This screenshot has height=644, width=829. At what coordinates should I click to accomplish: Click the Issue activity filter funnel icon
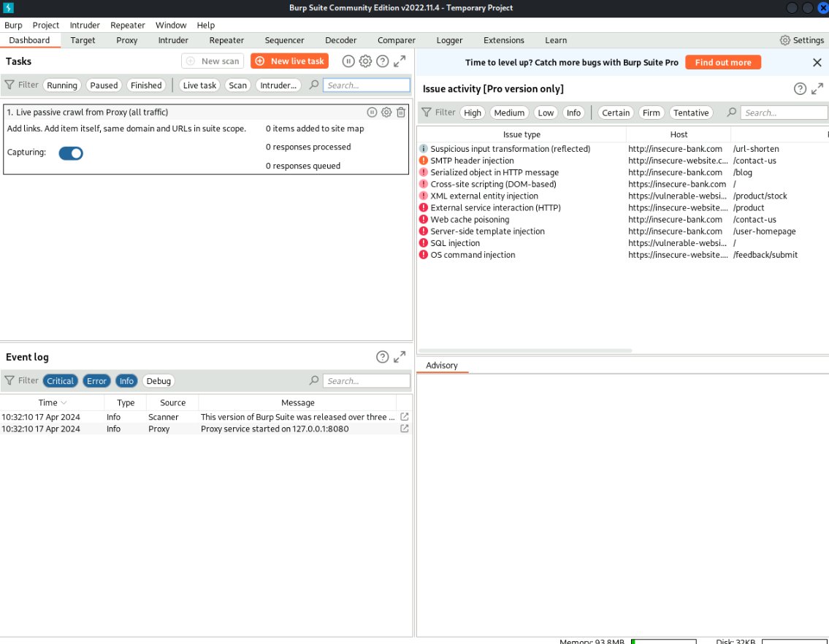tap(426, 112)
